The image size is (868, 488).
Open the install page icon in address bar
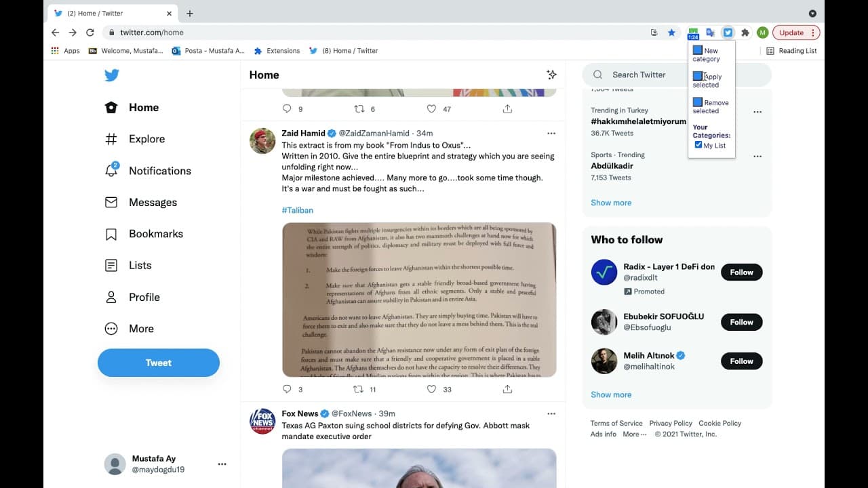pyautogui.click(x=654, y=33)
